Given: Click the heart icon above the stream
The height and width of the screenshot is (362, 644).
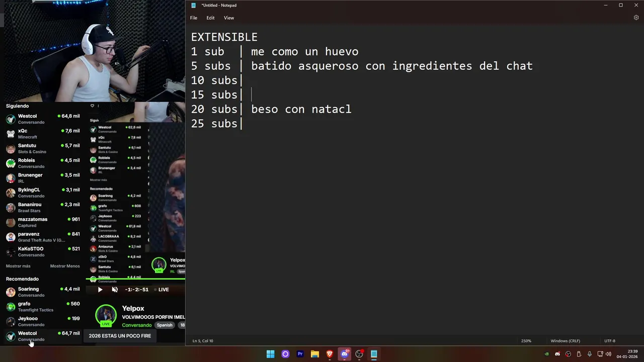Looking at the screenshot, I should pyautogui.click(x=92, y=106).
